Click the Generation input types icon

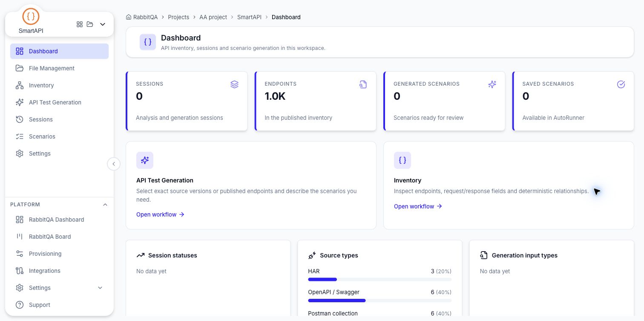(x=484, y=255)
